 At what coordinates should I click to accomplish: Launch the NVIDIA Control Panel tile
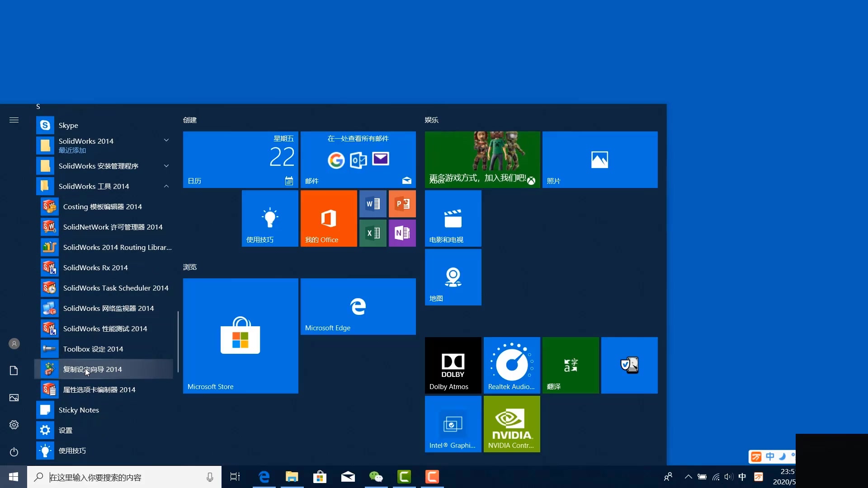(x=512, y=424)
